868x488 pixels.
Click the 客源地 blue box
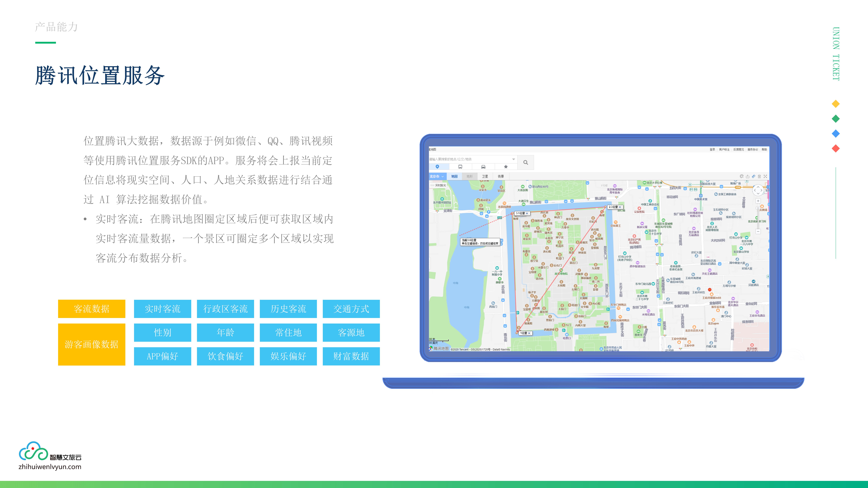[x=351, y=333]
